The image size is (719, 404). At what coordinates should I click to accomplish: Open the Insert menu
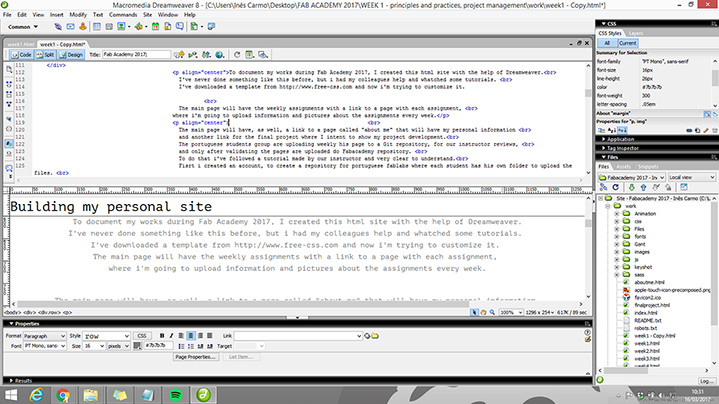pos(56,15)
